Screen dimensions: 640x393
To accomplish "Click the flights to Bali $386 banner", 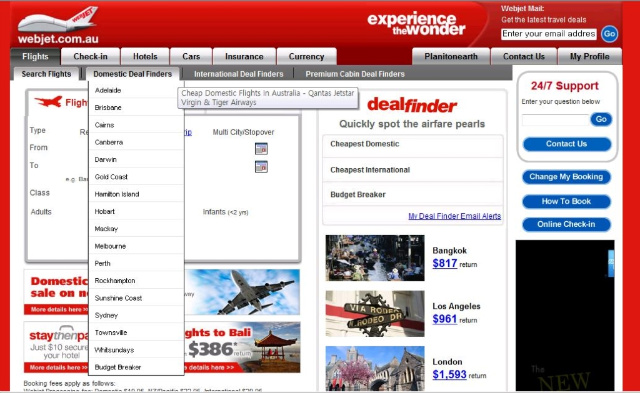I will pos(242,347).
